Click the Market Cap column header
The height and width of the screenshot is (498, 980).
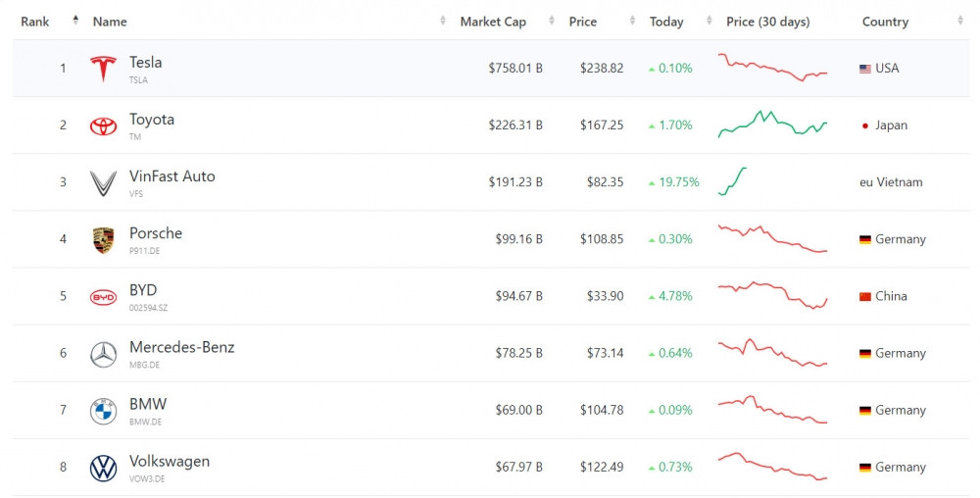493,22
